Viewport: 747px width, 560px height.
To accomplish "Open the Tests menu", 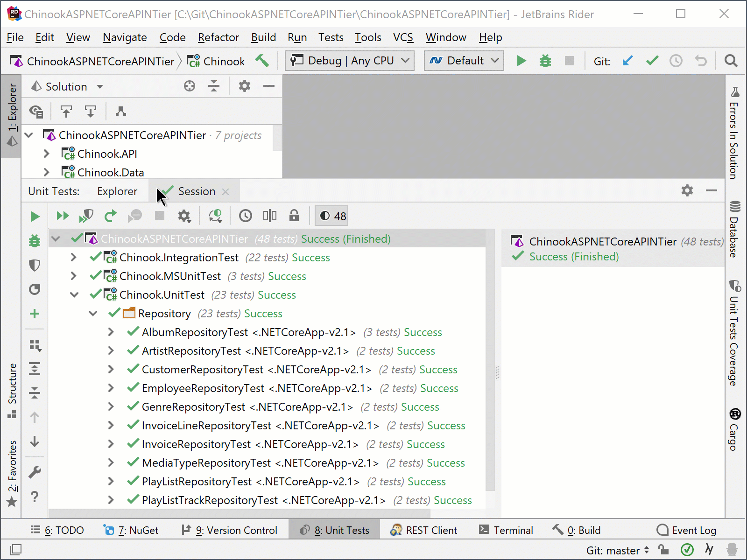I will click(x=331, y=37).
